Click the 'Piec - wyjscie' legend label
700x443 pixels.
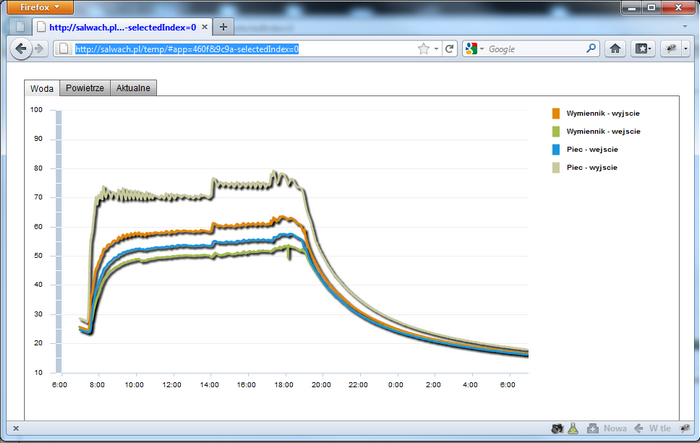[592, 167]
